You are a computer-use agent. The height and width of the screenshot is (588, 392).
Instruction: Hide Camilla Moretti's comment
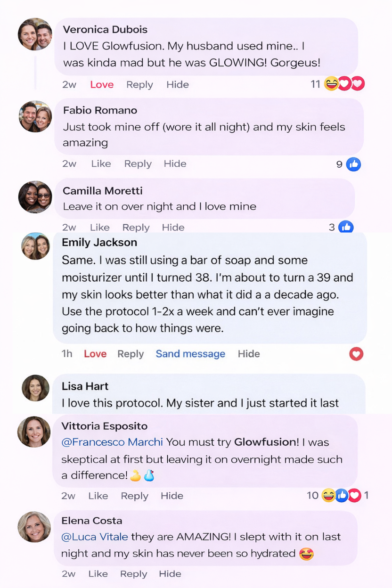[173, 228]
